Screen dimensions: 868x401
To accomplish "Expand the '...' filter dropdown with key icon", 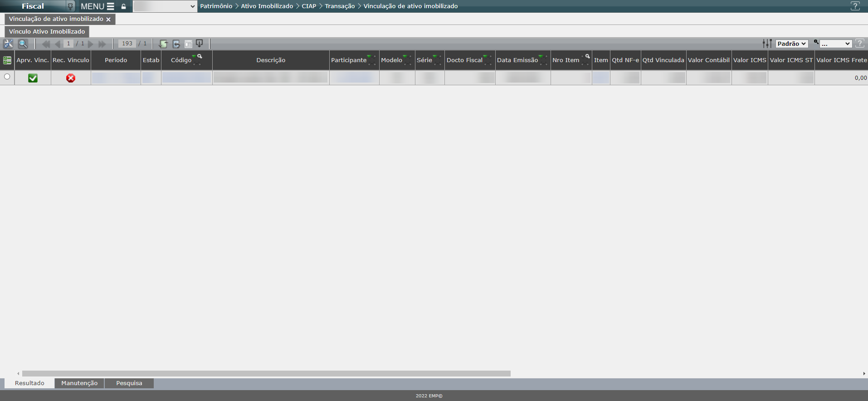I will click(835, 44).
